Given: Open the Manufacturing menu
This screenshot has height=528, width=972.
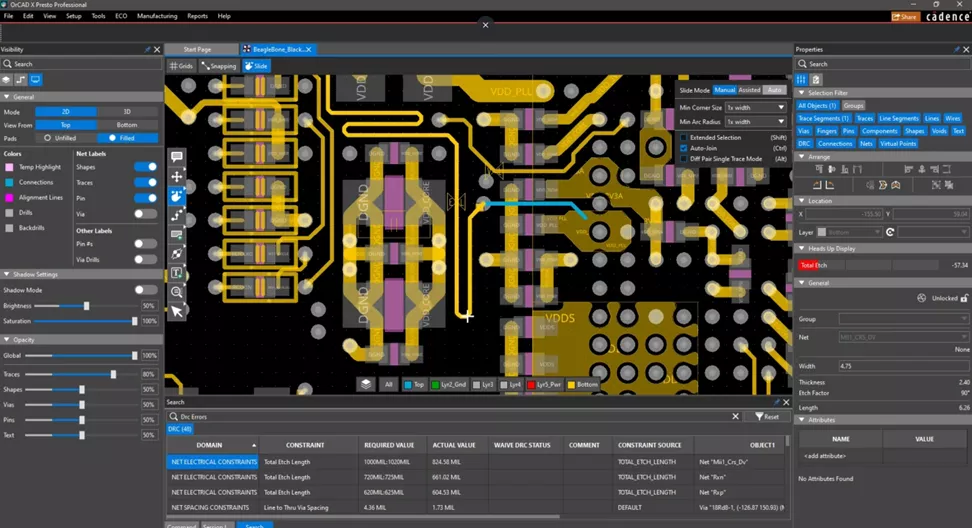Looking at the screenshot, I should [x=157, y=16].
